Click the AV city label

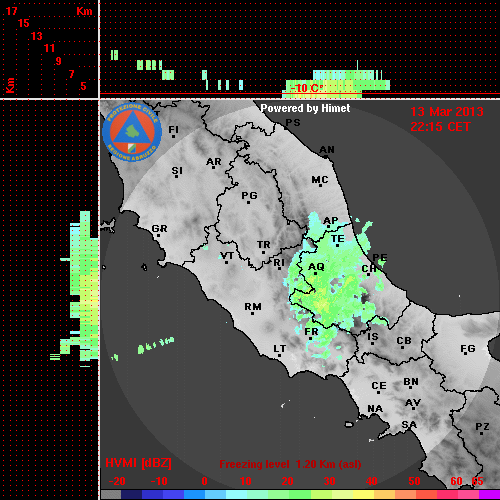(x=413, y=403)
